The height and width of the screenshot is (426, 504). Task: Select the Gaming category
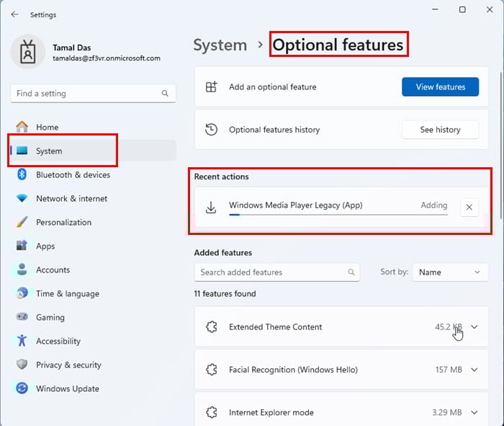point(50,317)
